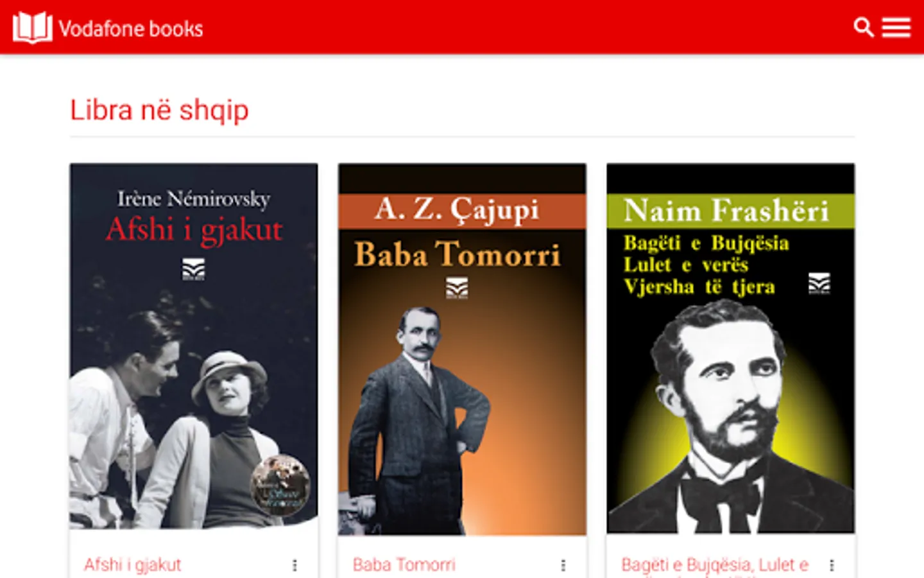Screen dimensions: 924x578
Task: Select the Baba Tomorri cover portrait
Action: click(x=418, y=417)
